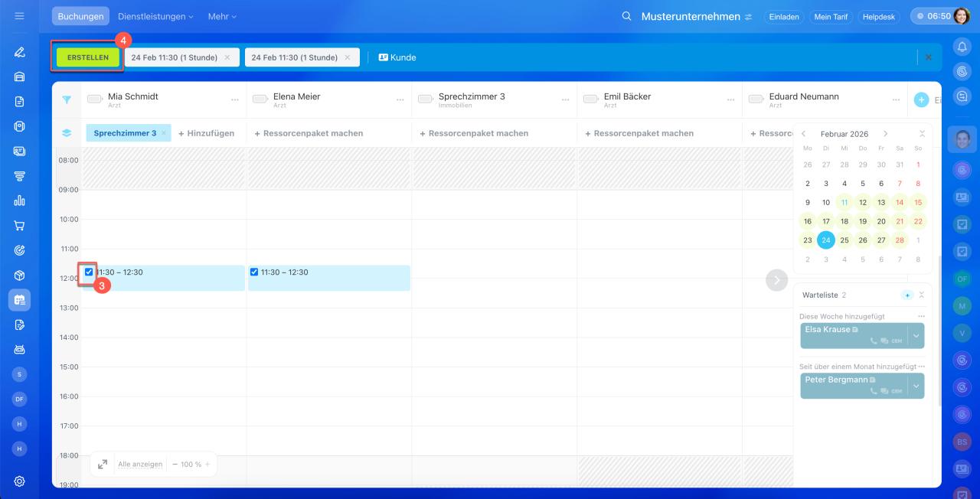Switch to the Buchungen tab
The image size is (980, 499).
click(80, 16)
